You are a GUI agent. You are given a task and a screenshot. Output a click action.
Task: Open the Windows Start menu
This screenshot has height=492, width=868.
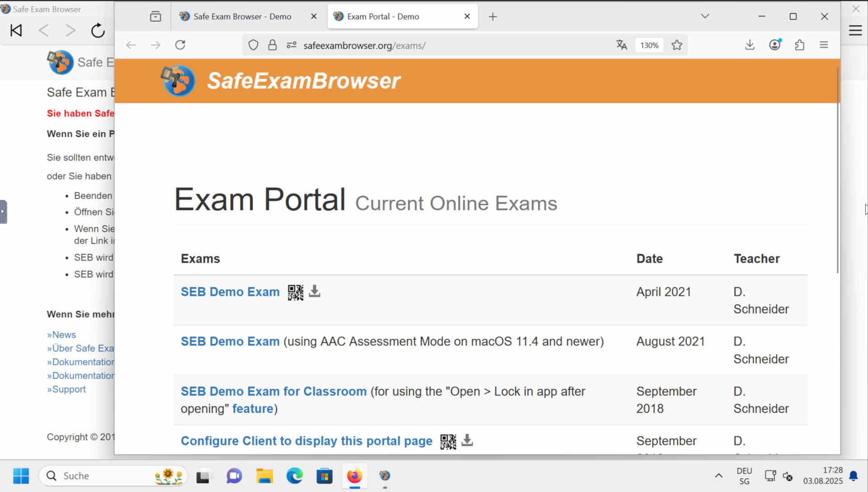pos(21,476)
